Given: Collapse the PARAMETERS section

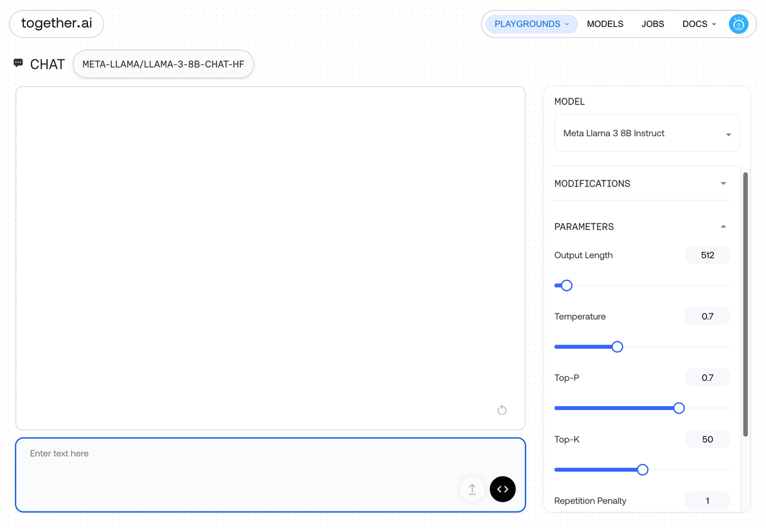Looking at the screenshot, I should pyautogui.click(x=642, y=227).
